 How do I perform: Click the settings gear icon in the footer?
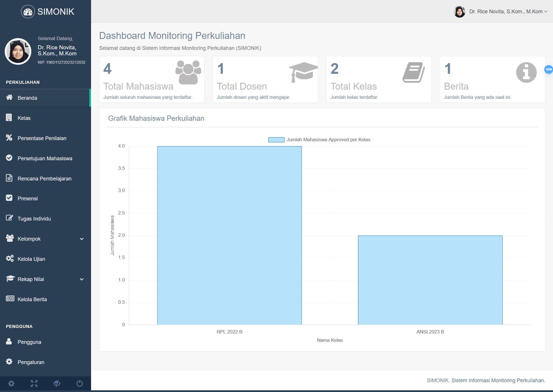pyautogui.click(x=11, y=383)
